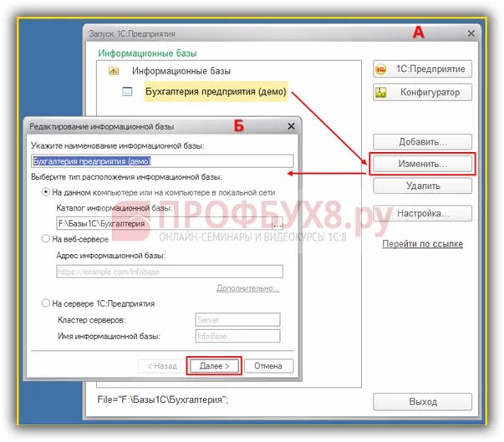
Task: Click the Далее button
Action: click(214, 366)
